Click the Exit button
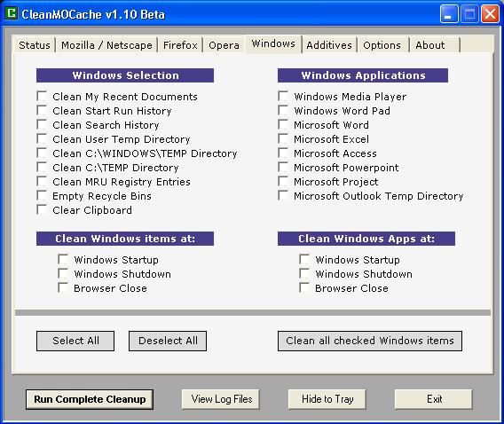The width and height of the screenshot is (504, 424). click(434, 399)
